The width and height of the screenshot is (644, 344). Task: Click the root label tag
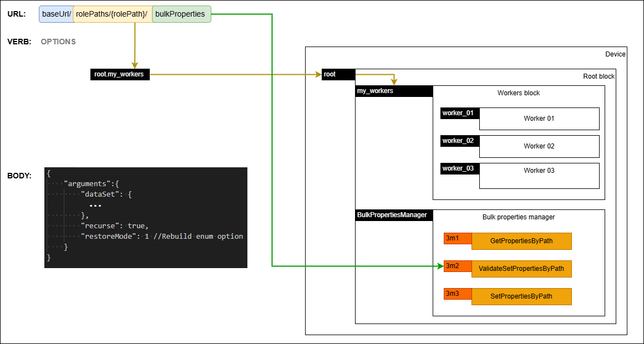point(338,75)
